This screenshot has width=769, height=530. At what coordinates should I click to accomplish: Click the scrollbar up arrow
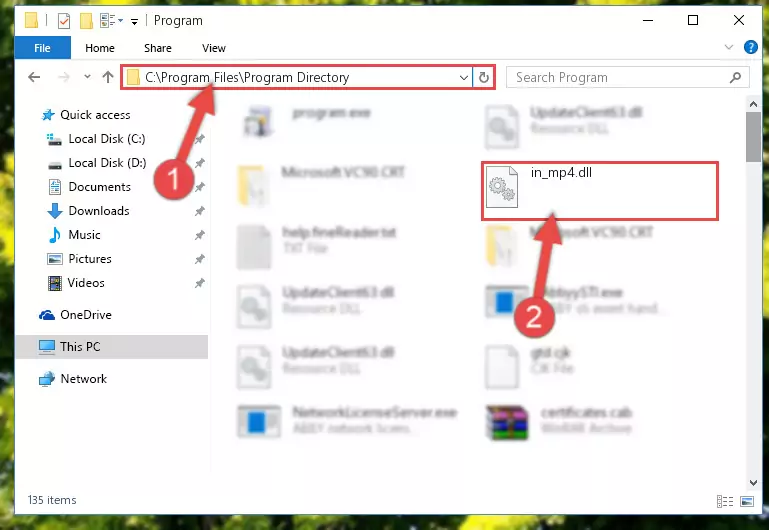753,103
